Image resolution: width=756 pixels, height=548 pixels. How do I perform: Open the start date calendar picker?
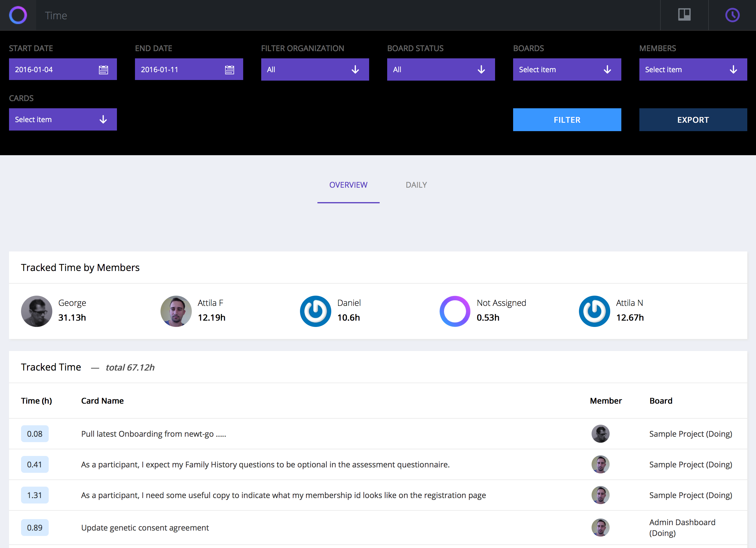pos(104,70)
